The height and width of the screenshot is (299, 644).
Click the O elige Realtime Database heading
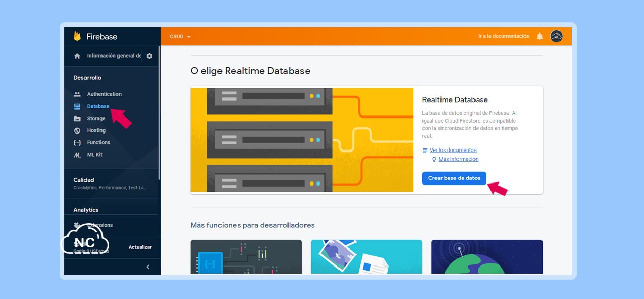[250, 71]
